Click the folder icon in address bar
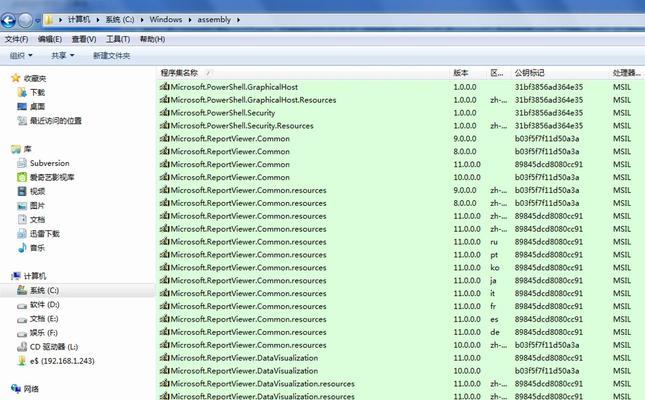This screenshot has height=400, width=645. [x=49, y=20]
